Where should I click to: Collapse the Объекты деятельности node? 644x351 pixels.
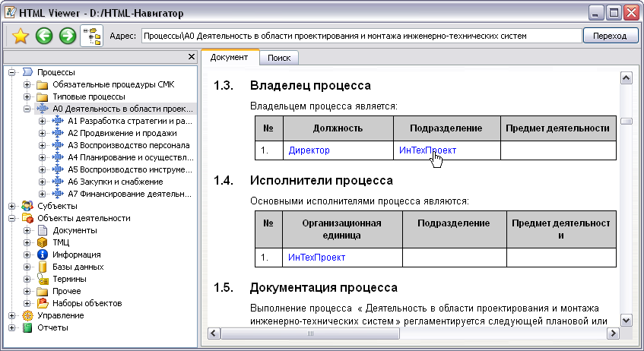[12, 218]
